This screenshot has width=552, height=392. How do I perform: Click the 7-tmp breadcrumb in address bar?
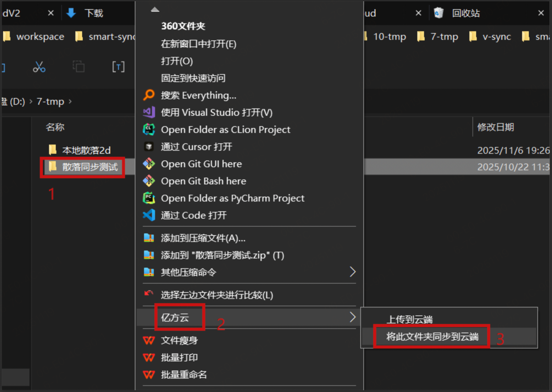(50, 101)
